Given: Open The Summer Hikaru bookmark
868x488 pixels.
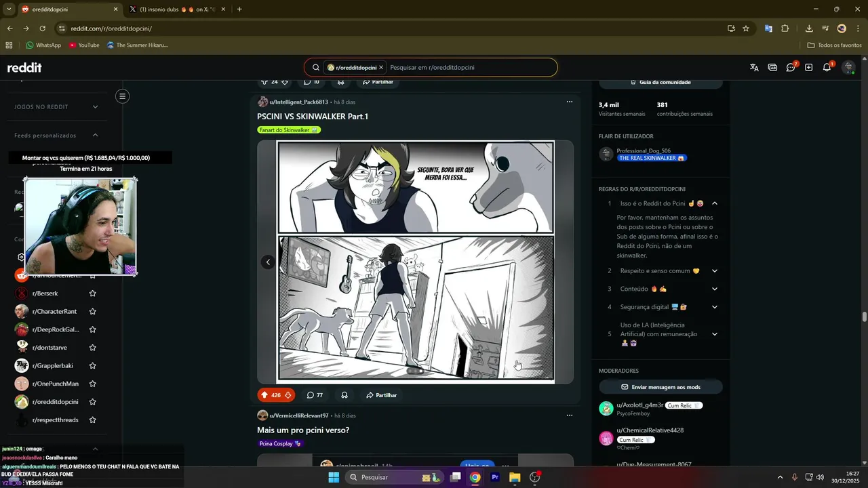Looking at the screenshot, I should pos(138,45).
